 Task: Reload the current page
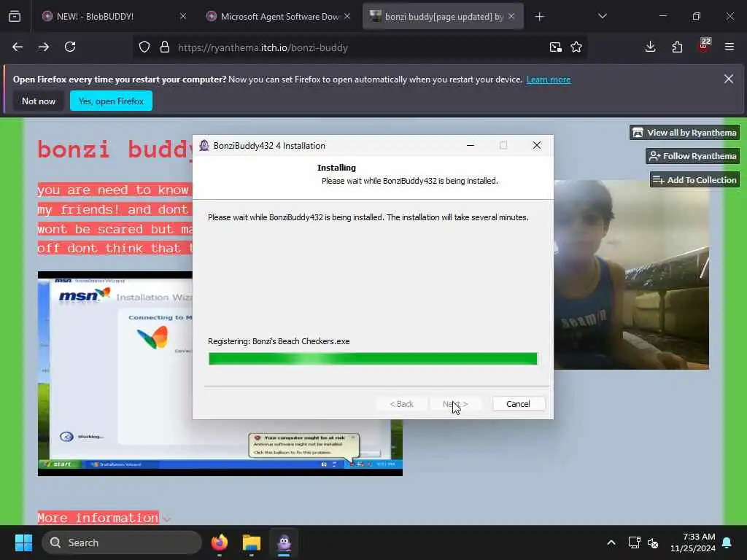tap(70, 47)
